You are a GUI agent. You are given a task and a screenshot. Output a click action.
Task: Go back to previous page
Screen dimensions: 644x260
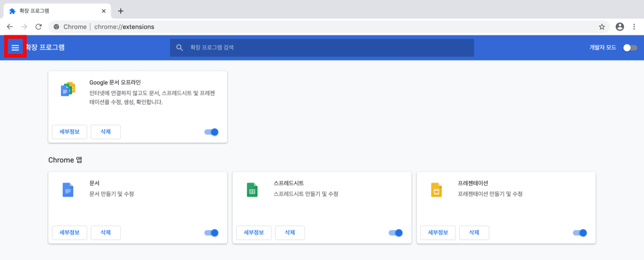10,27
